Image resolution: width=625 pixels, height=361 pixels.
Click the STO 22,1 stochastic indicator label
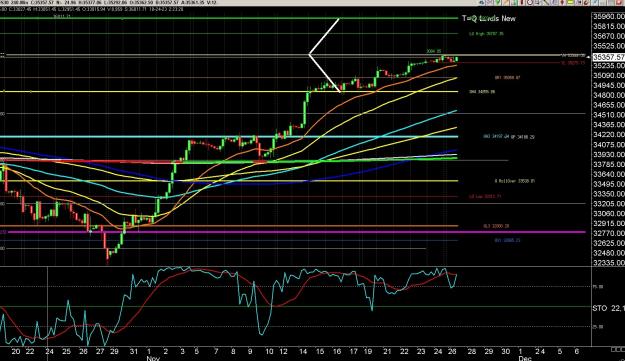[x=608, y=308]
